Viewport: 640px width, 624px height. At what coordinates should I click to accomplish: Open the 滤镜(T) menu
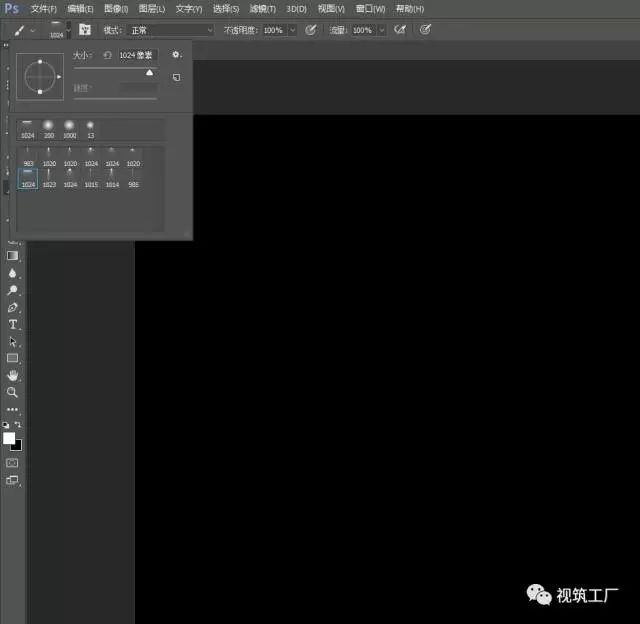point(262,9)
